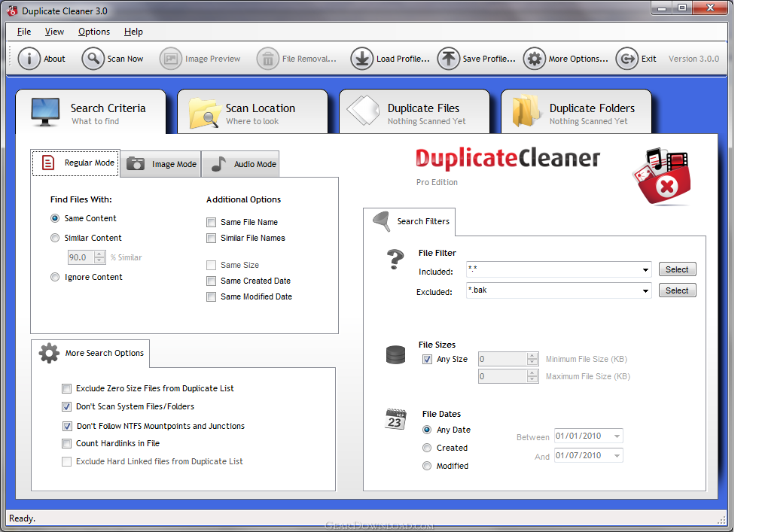Select the Ignore Content radio button
The image size is (759, 532).
[x=55, y=277]
